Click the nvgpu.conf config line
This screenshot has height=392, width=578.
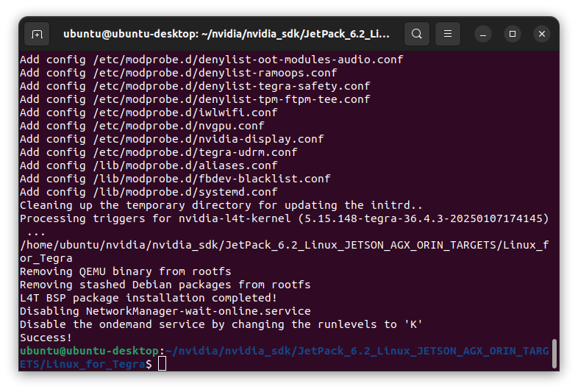(x=142, y=126)
